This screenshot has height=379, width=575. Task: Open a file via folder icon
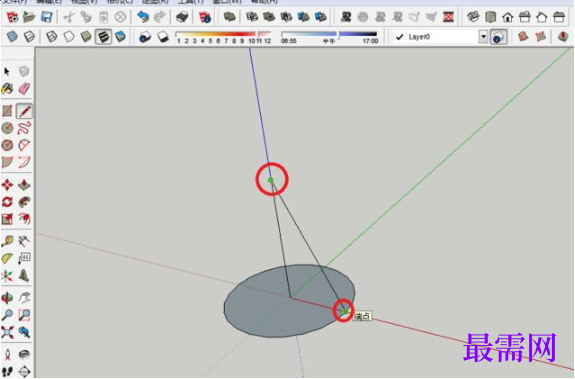point(29,17)
